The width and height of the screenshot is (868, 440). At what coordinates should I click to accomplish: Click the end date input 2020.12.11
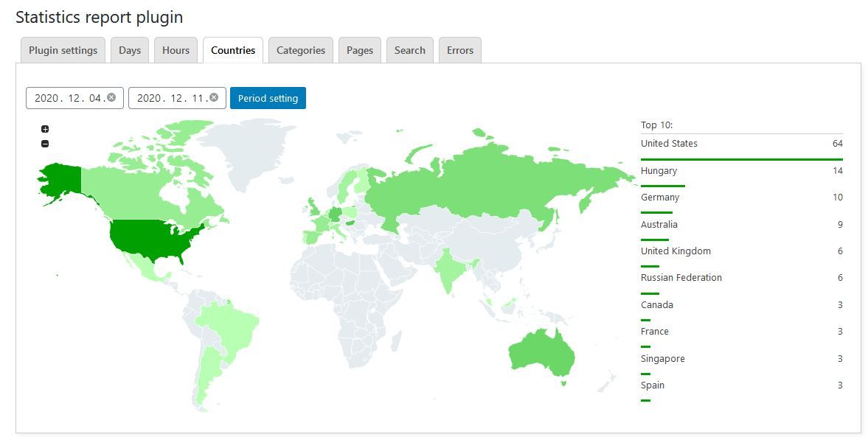[x=171, y=98]
